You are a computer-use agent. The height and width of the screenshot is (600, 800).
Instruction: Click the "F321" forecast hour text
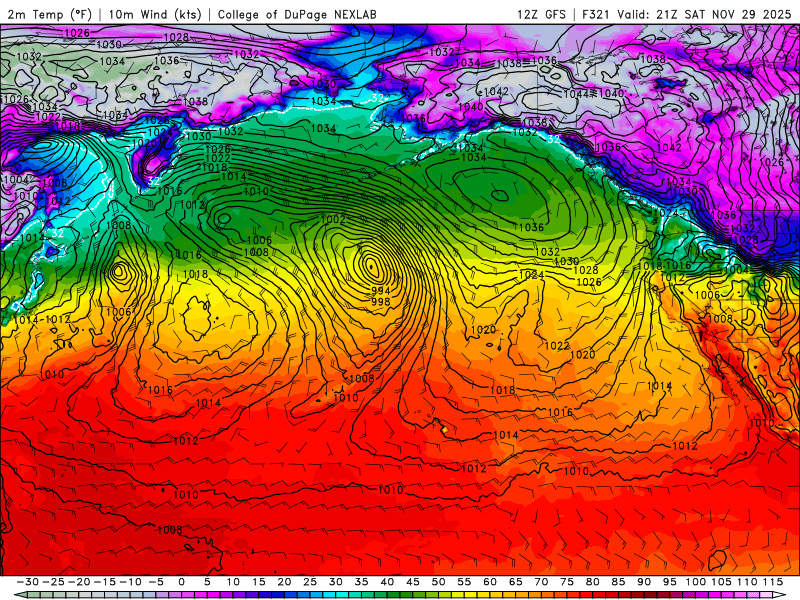point(596,14)
